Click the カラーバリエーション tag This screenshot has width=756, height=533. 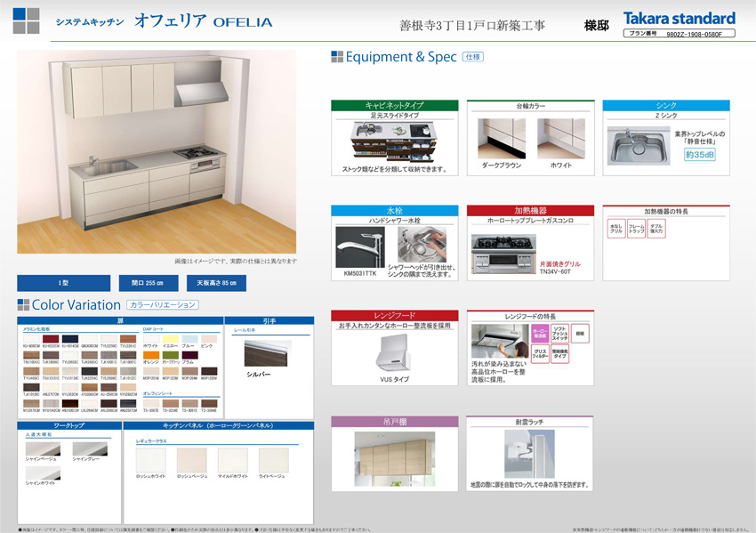click(x=163, y=305)
